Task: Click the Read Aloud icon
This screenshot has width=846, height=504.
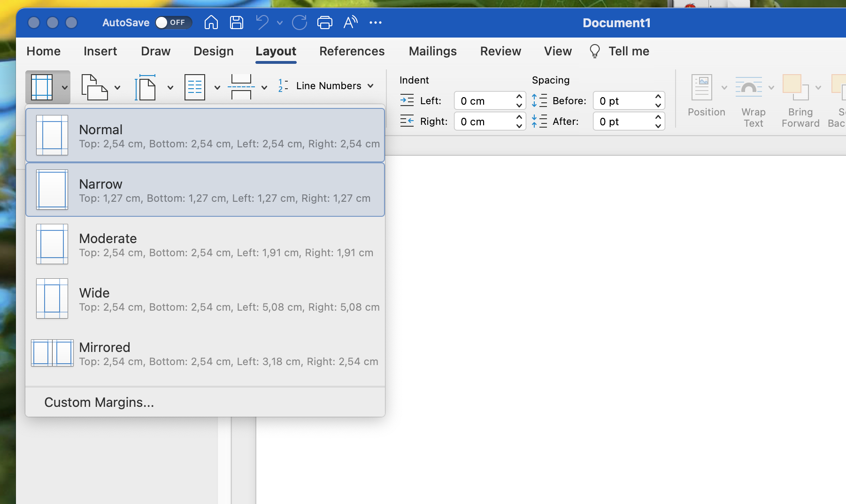Action: click(x=350, y=22)
